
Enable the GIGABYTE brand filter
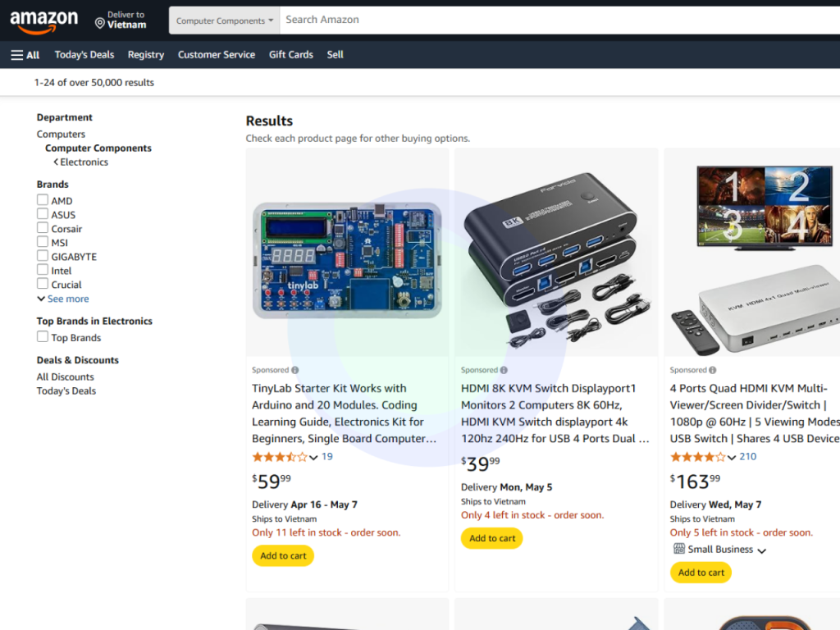43,256
